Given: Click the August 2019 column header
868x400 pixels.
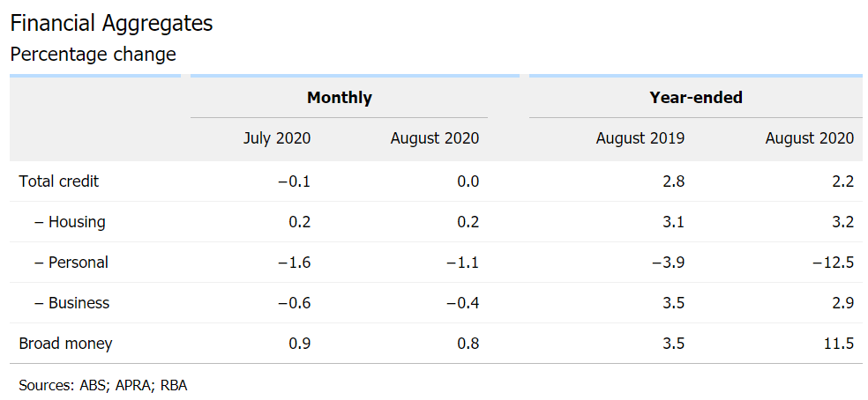Looking at the screenshot, I should (640, 138).
